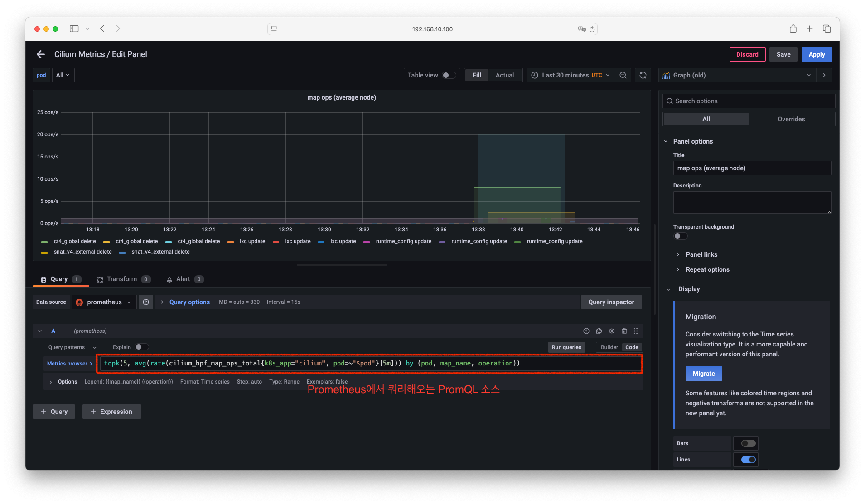
Task: Click the Discard button
Action: tap(747, 54)
